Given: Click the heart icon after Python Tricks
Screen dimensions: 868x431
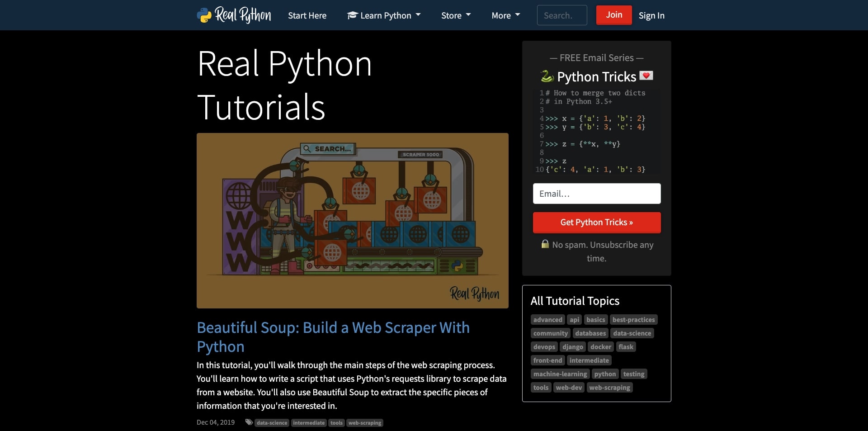Looking at the screenshot, I should point(646,76).
